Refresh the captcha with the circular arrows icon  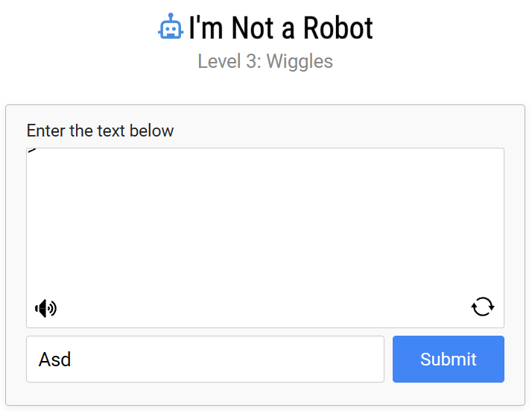click(x=483, y=307)
